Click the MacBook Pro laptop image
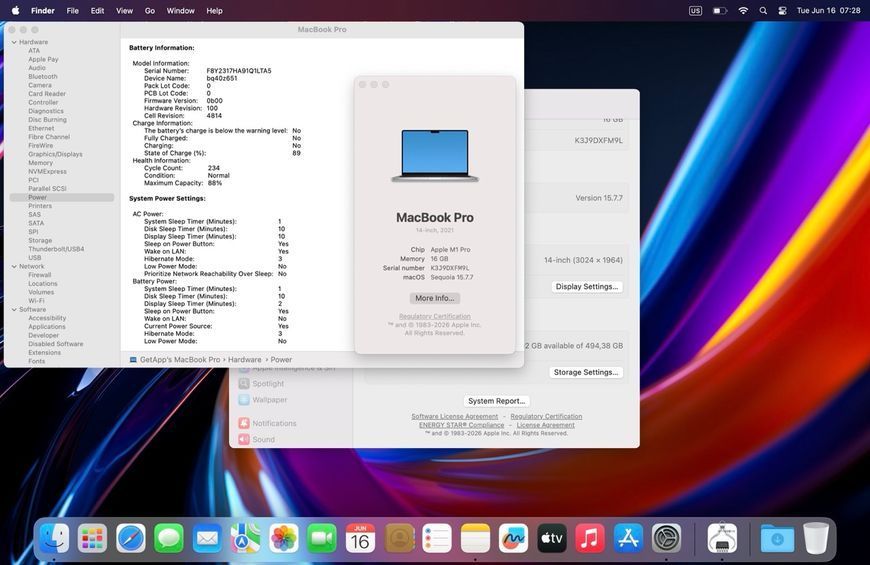Image resolution: width=870 pixels, height=565 pixels. pos(435,156)
